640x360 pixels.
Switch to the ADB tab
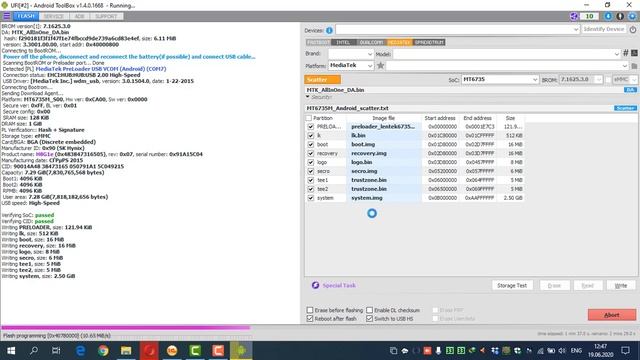coord(79,16)
